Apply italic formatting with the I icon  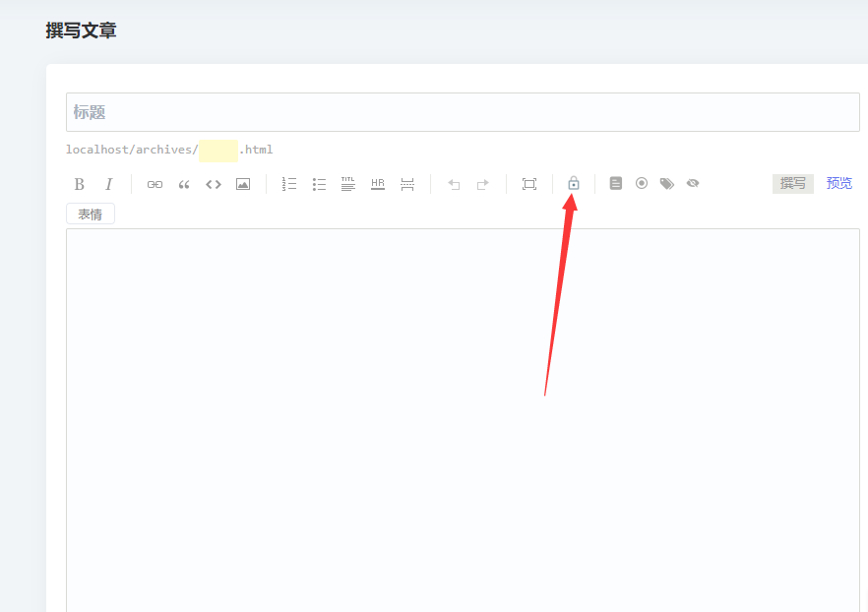(109, 184)
